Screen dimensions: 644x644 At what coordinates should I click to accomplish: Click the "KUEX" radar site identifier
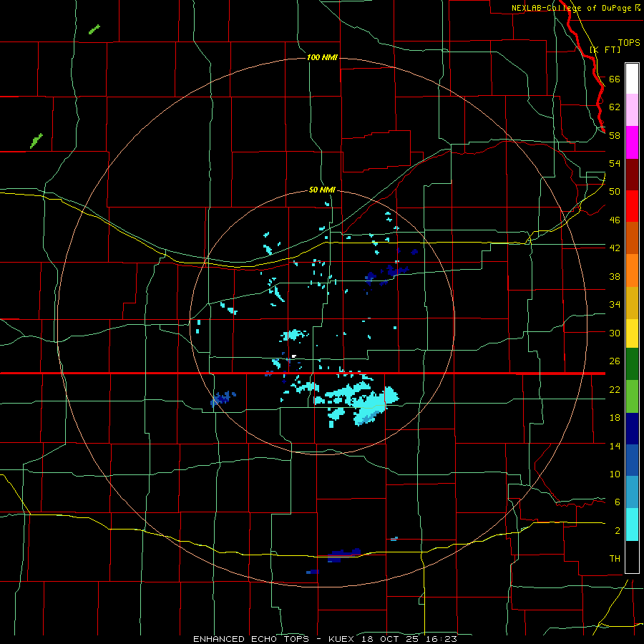click(x=343, y=639)
